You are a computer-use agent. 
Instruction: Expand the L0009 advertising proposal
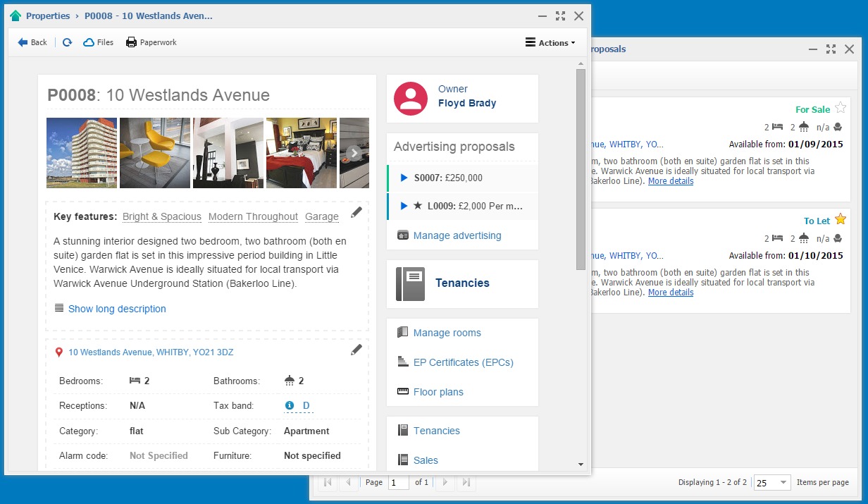(404, 206)
